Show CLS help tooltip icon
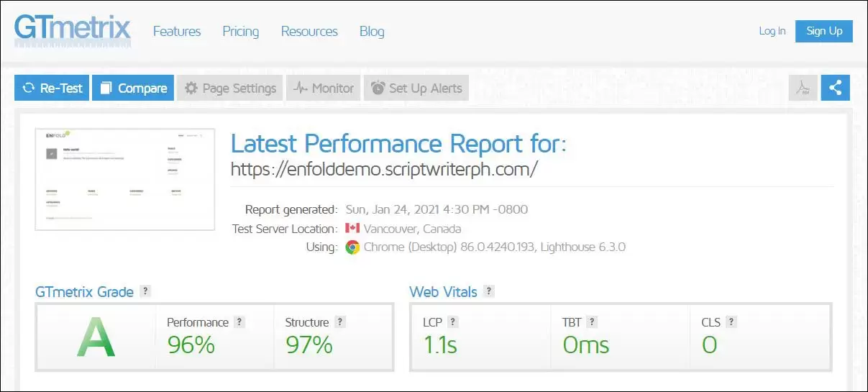The image size is (868, 392). (x=731, y=322)
